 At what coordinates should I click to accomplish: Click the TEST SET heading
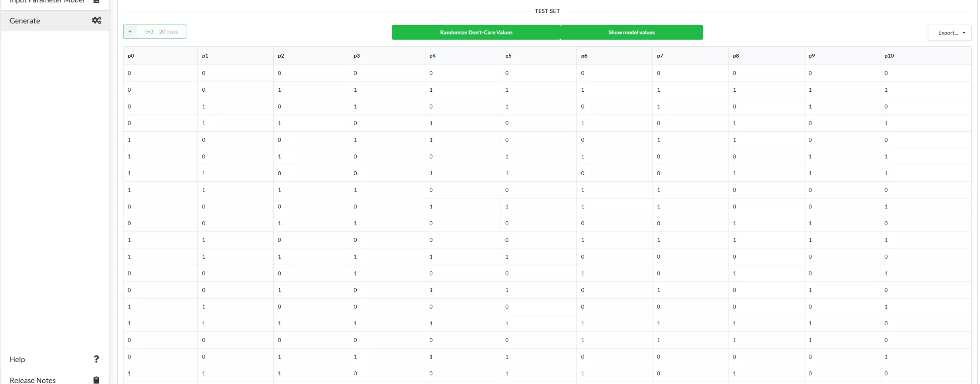click(x=546, y=11)
